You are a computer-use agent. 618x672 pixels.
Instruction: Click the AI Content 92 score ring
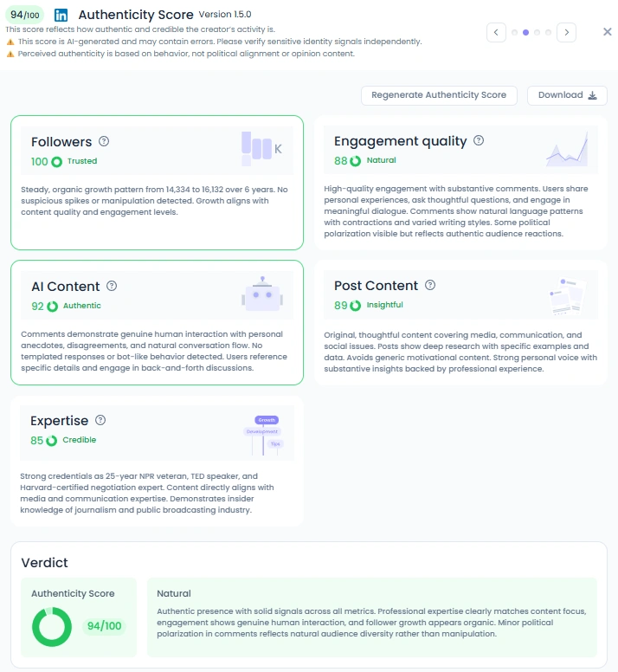(52, 306)
